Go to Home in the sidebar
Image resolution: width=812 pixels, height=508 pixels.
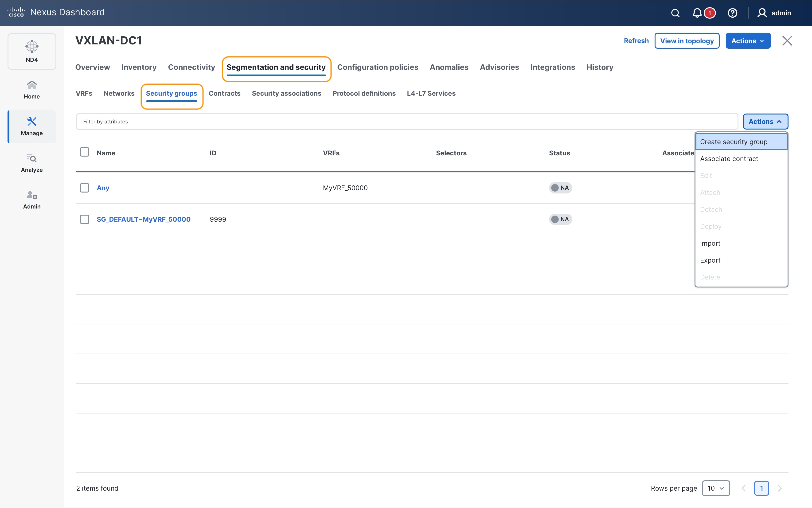tap(32, 90)
